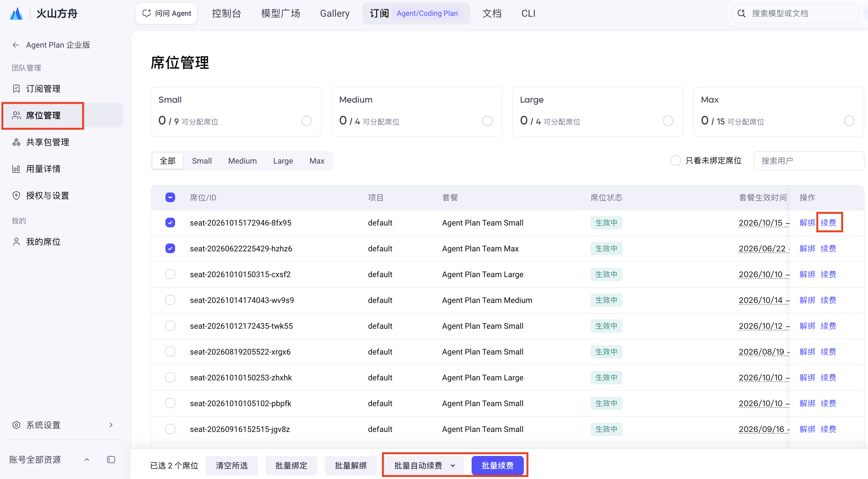Click the Volcano Ark logo icon
Viewport: 868px width, 479px height.
pyautogui.click(x=16, y=13)
